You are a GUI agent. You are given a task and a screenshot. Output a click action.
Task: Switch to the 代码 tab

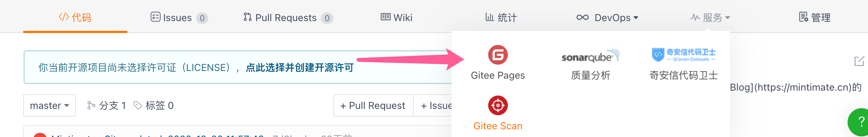(x=75, y=18)
